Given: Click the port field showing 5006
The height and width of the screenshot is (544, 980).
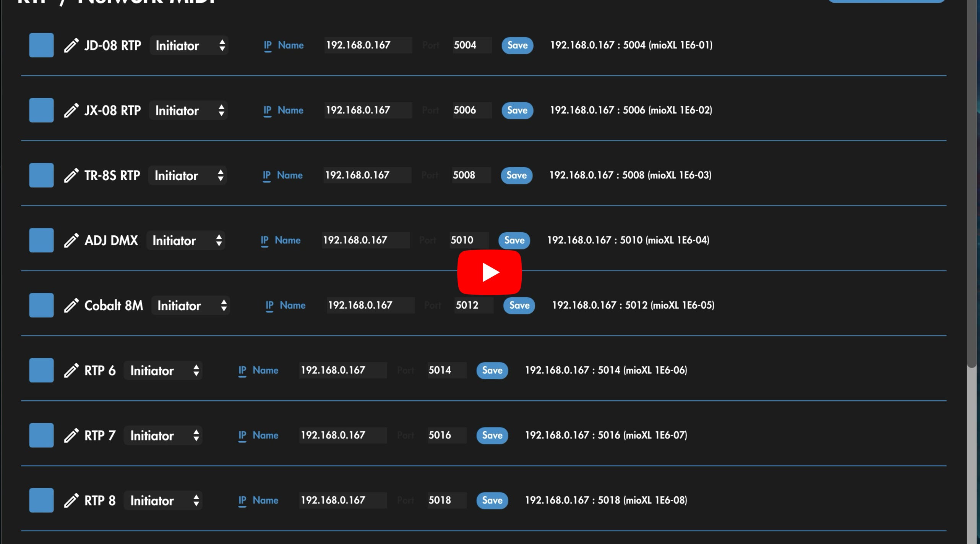Looking at the screenshot, I should point(472,110).
